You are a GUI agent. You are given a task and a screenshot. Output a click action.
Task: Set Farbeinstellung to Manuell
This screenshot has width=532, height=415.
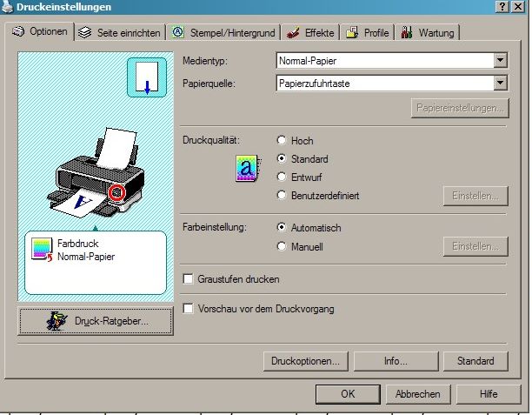click(x=281, y=247)
